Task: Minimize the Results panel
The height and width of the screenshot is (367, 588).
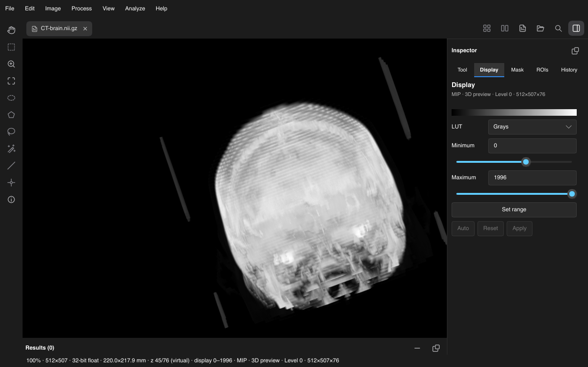Action: (417, 348)
